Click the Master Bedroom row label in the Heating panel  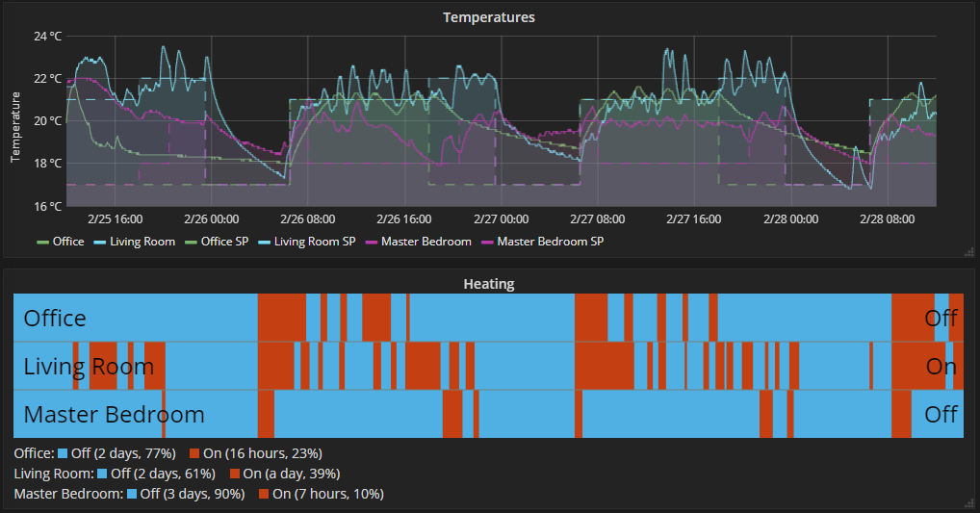click(115, 414)
